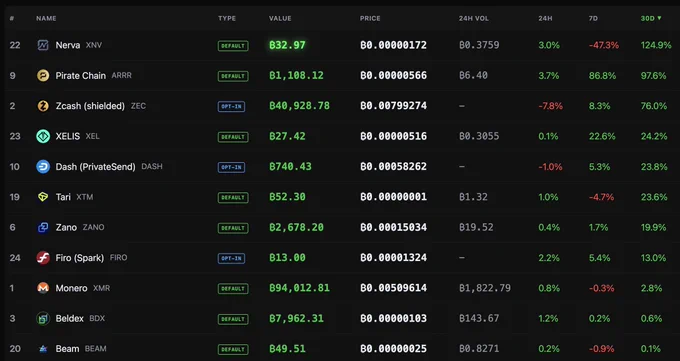Viewport: 680px width, 361px height.
Task: Open the Beldex name link
Action: click(69, 318)
